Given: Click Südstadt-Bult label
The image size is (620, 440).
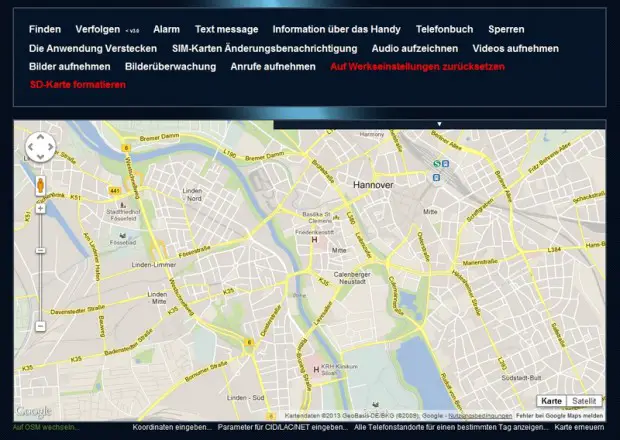Looking at the screenshot, I should click(521, 378).
